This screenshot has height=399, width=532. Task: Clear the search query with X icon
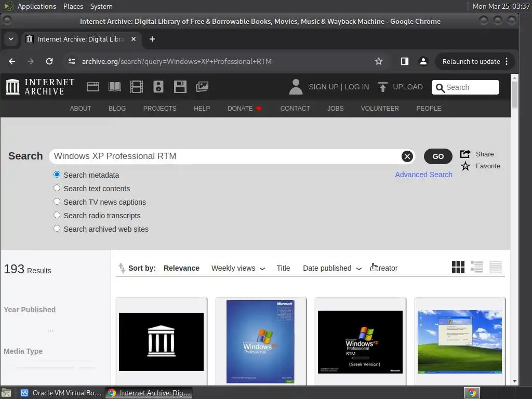pos(407,156)
